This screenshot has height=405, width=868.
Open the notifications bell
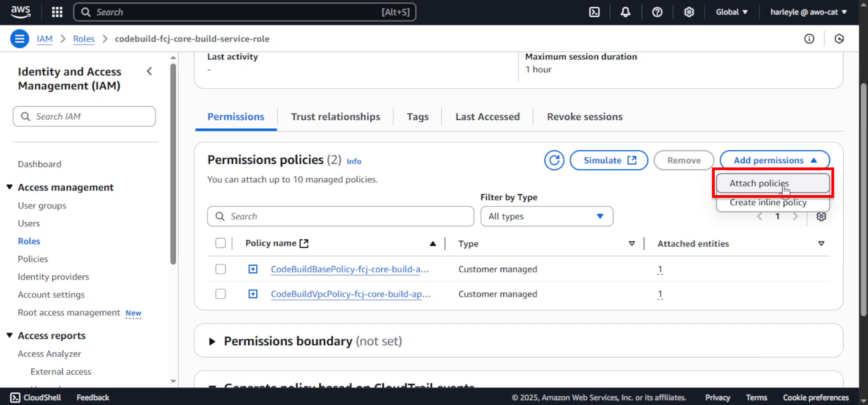pyautogui.click(x=626, y=12)
